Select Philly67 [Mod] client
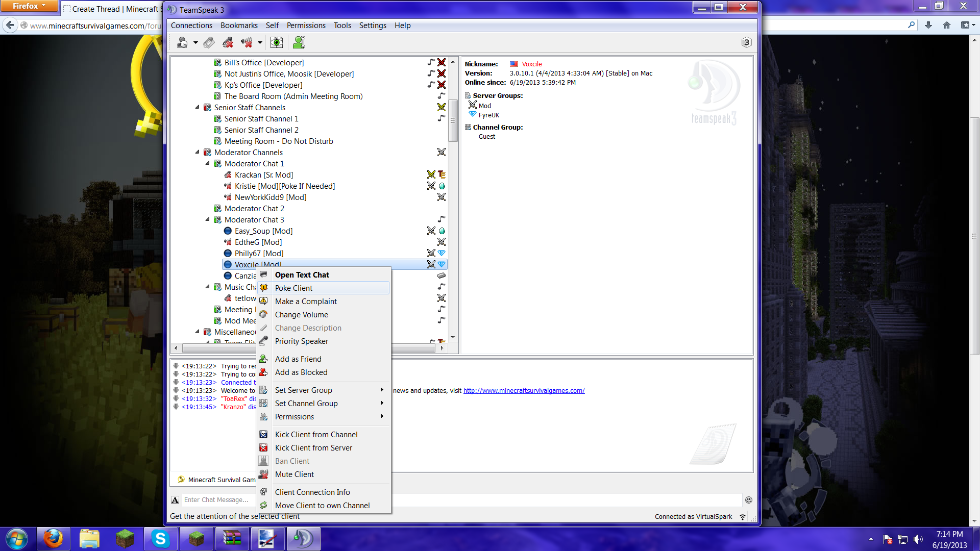Screen dimensions: 980x551 click(259, 254)
